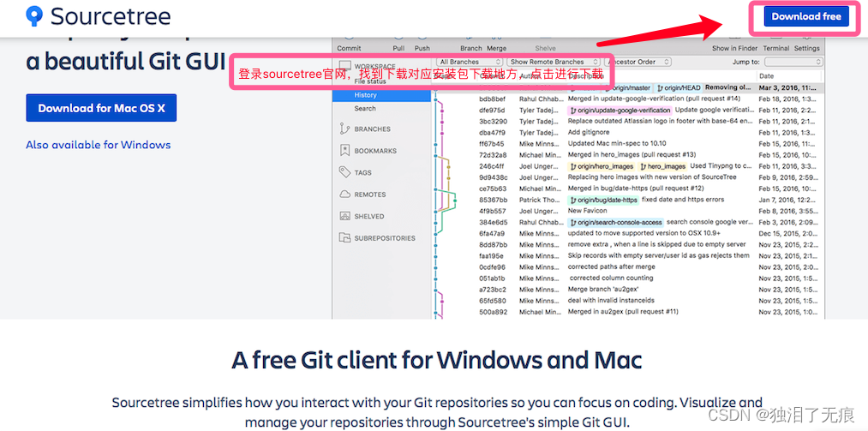Open the All Branches dropdown
This screenshot has width=868, height=431.
[x=470, y=62]
